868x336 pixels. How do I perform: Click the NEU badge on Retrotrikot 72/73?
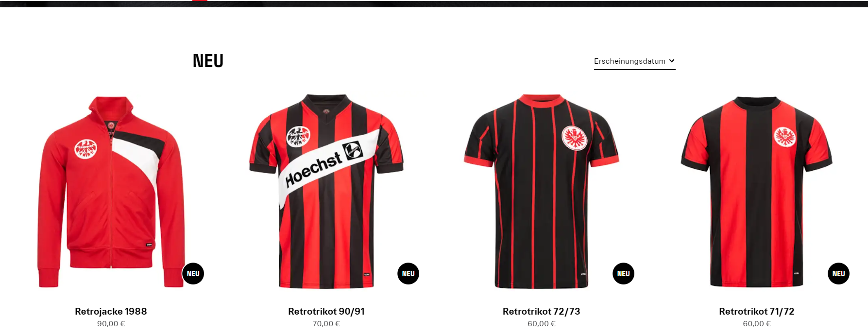point(623,274)
